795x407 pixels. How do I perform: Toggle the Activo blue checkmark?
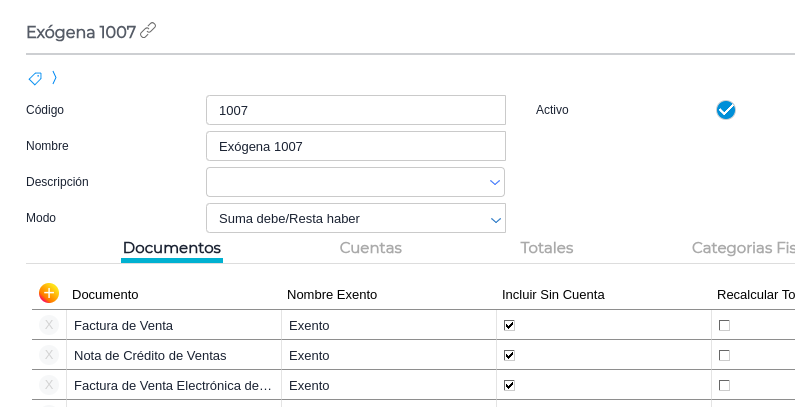[x=726, y=110]
